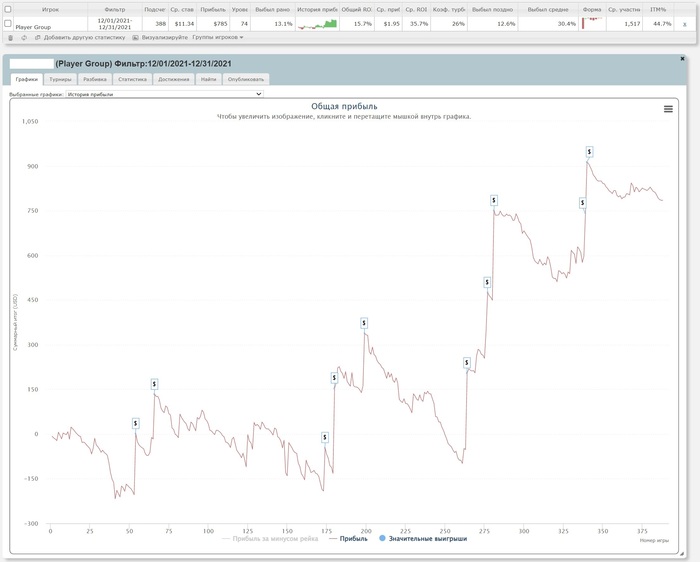This screenshot has height=562, width=700.
Task: Open the 'Группы игроков' dropdown
Action: [217, 37]
